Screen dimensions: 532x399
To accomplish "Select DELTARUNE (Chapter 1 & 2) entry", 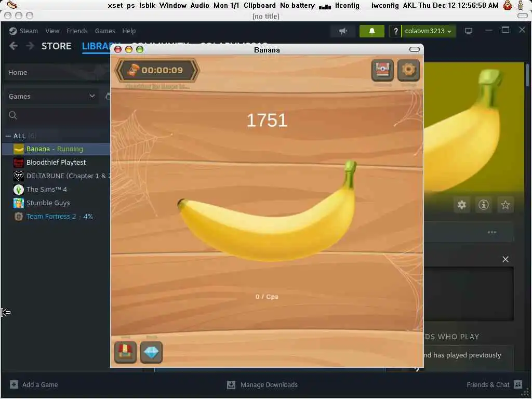I will 56,176.
